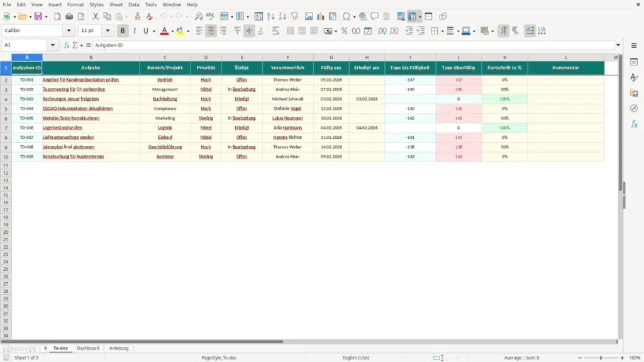Screen dimensions: 644x362
Task: Select column header K
Action: (504, 57)
